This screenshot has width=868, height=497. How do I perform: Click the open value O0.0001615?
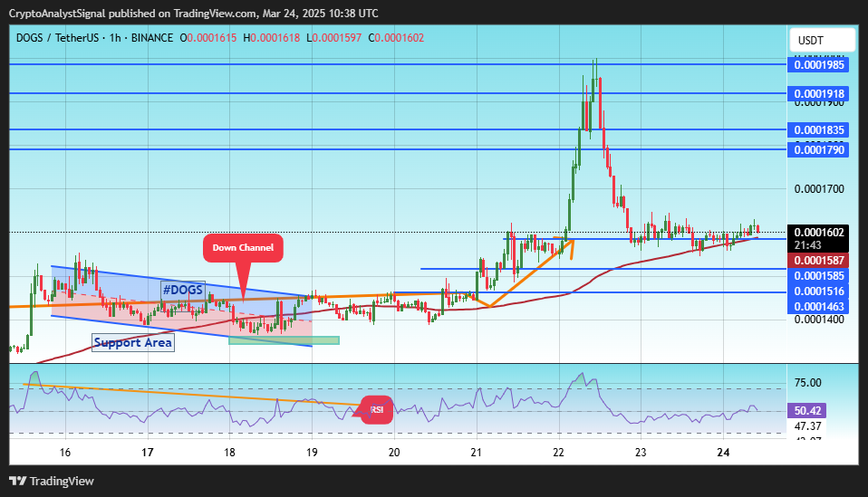[208, 38]
